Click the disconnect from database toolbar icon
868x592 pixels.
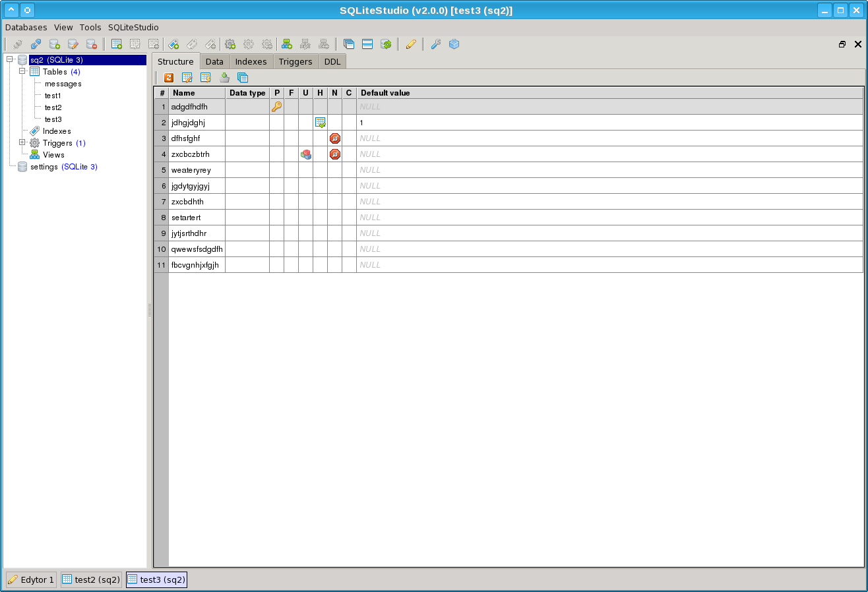click(36, 44)
